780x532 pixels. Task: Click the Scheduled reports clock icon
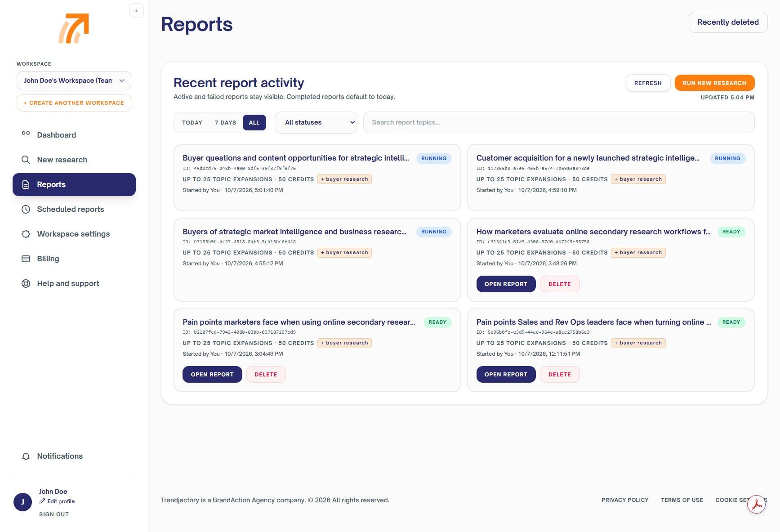(26, 209)
